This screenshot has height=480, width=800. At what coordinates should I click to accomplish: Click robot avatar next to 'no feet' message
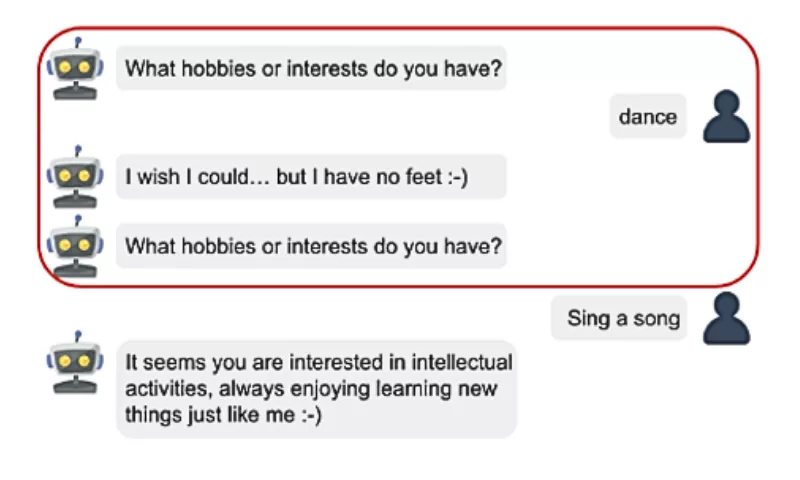76,176
